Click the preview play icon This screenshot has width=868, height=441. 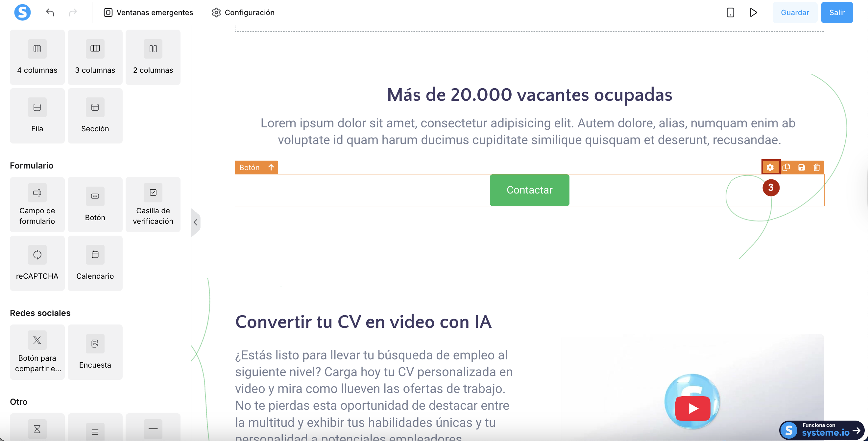754,13
